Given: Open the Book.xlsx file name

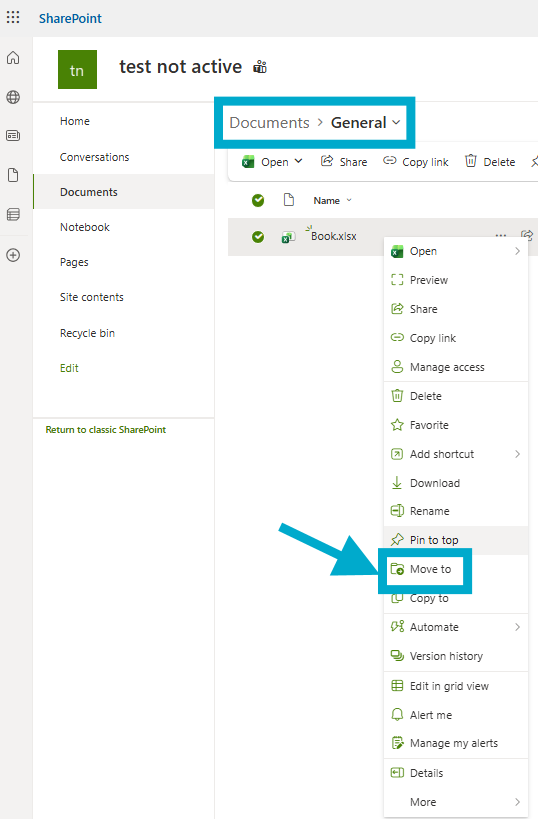Looking at the screenshot, I should [x=334, y=236].
